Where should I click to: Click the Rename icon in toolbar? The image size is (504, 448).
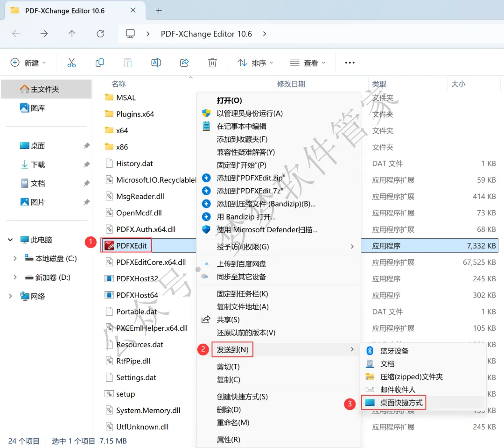pos(156,63)
